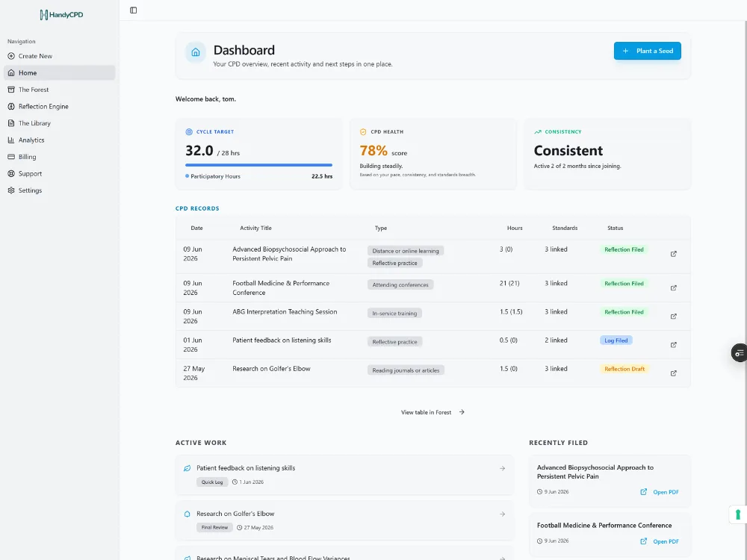This screenshot has height=560, width=747.
Task: Click icon on Golfer's Elbow active card
Action: [x=187, y=514]
